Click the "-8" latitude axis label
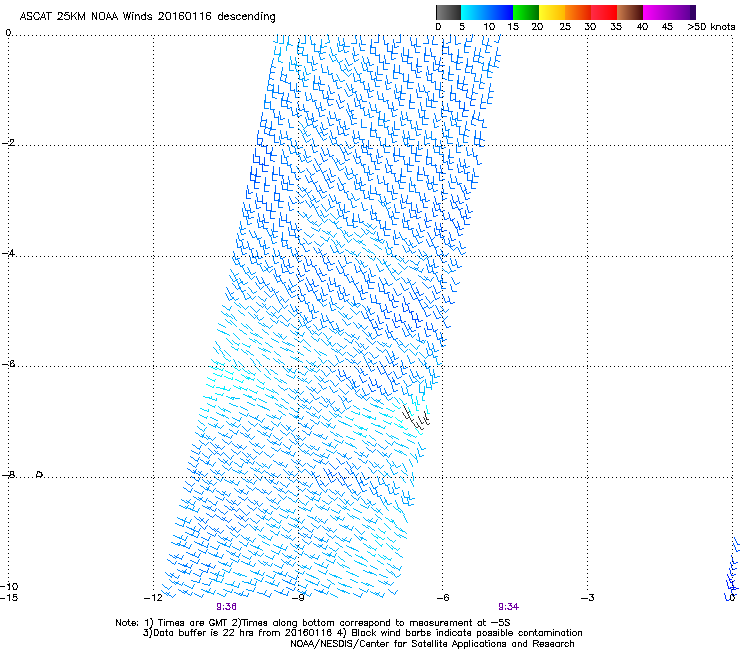Image resolution: width=740 pixels, height=650 pixels. pyautogui.click(x=8, y=474)
